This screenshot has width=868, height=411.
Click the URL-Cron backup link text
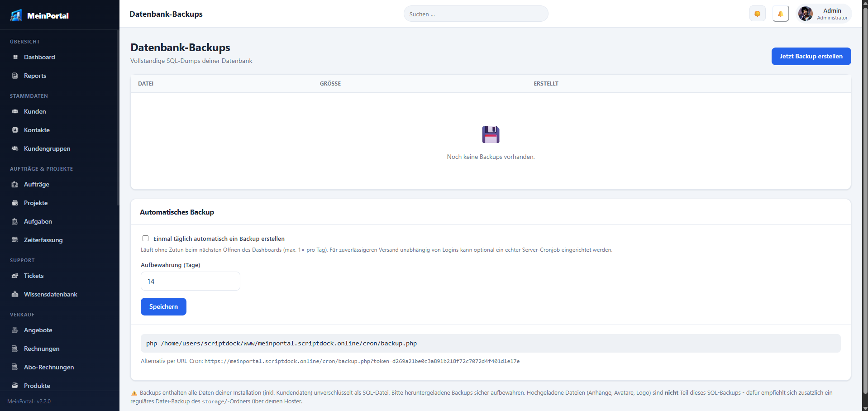(362, 361)
